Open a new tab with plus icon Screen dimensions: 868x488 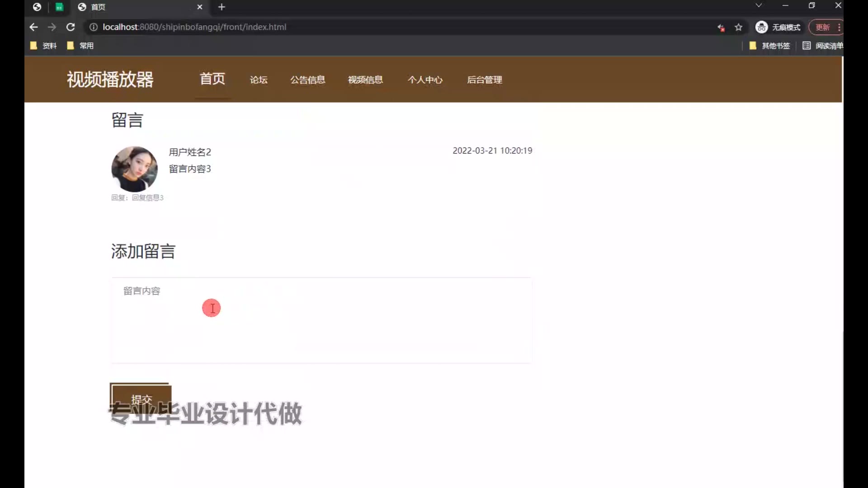tap(222, 7)
